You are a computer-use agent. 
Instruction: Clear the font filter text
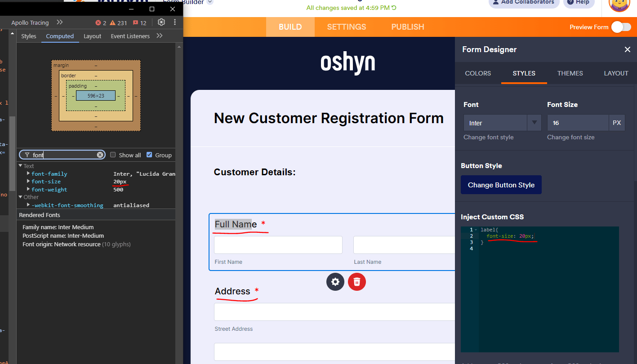pyautogui.click(x=100, y=155)
